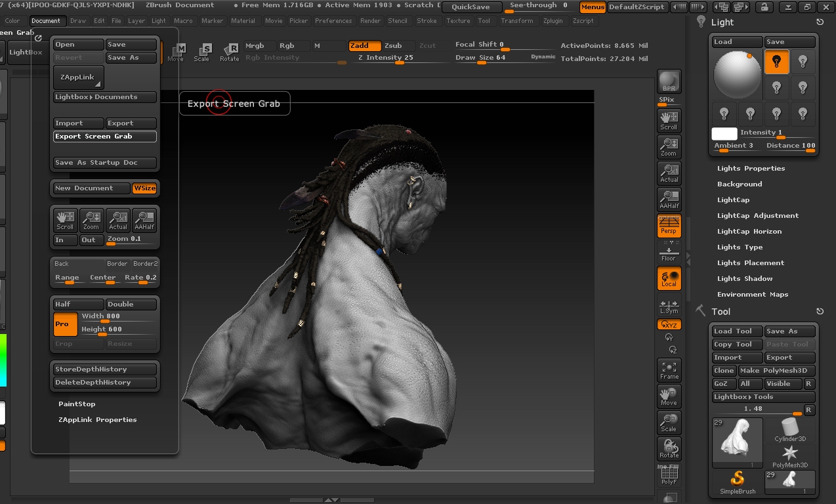Toggle Pro constrain proportions
This screenshot has width=836, height=504.
[x=65, y=324]
